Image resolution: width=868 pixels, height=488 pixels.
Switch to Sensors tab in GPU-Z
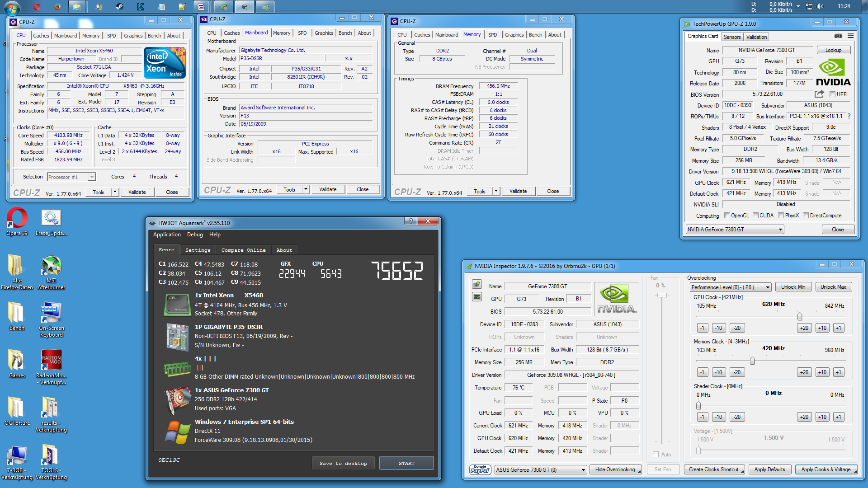pyautogui.click(x=732, y=37)
